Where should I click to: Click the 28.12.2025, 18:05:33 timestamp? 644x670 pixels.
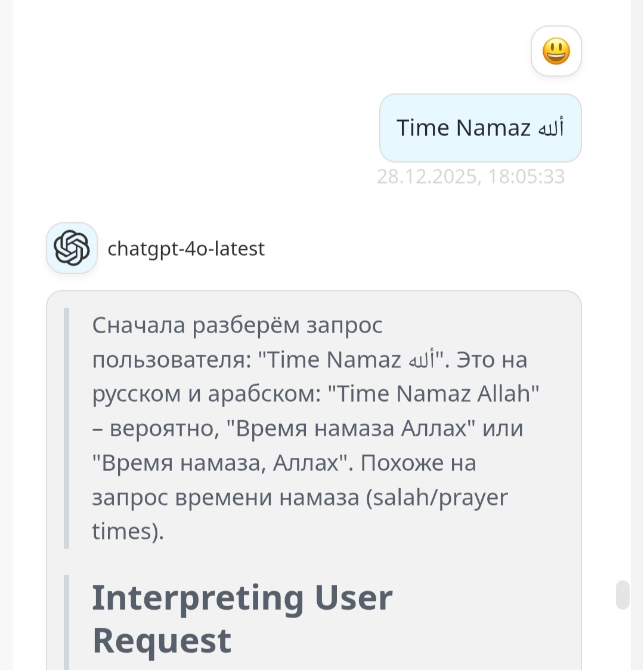click(x=470, y=177)
